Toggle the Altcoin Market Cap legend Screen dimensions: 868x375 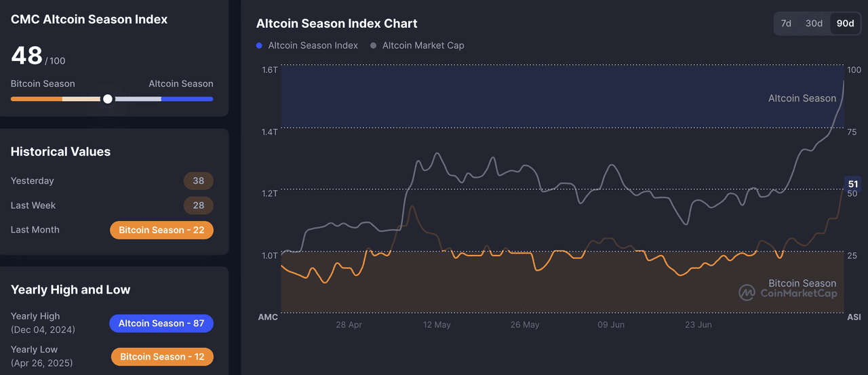pyautogui.click(x=423, y=45)
